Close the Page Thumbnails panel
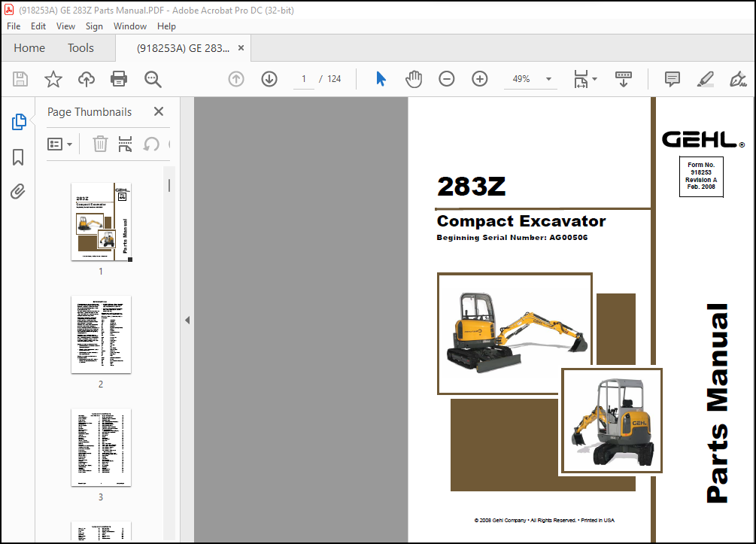This screenshot has width=756, height=544. 159,111
